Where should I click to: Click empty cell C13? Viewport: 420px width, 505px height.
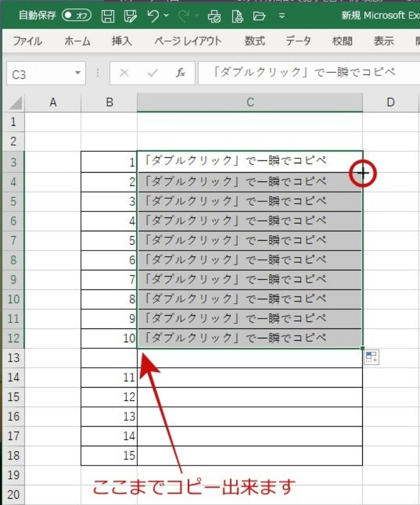[x=250, y=358]
